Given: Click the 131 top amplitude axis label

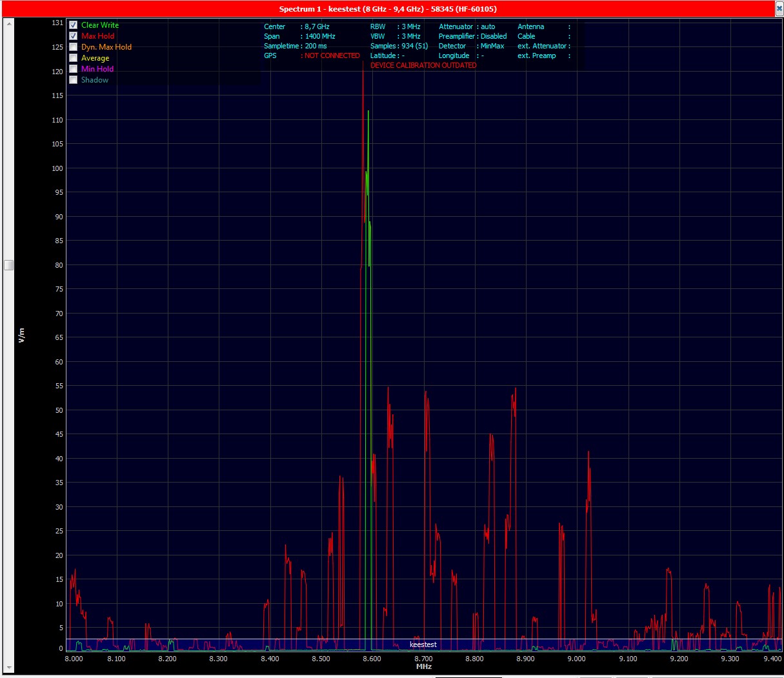Looking at the screenshot, I should pyautogui.click(x=58, y=23).
